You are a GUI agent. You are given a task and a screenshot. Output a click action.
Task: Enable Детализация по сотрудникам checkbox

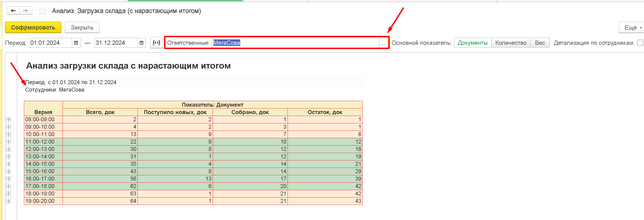point(640,43)
